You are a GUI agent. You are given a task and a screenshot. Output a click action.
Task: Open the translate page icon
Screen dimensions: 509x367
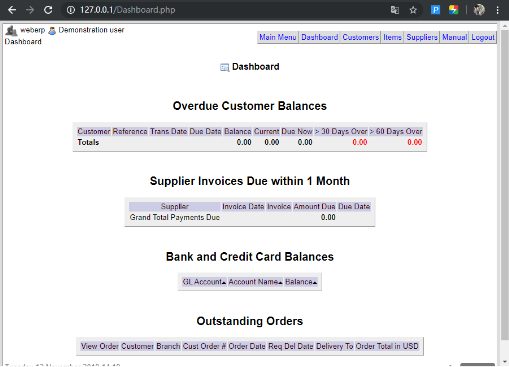[395, 10]
